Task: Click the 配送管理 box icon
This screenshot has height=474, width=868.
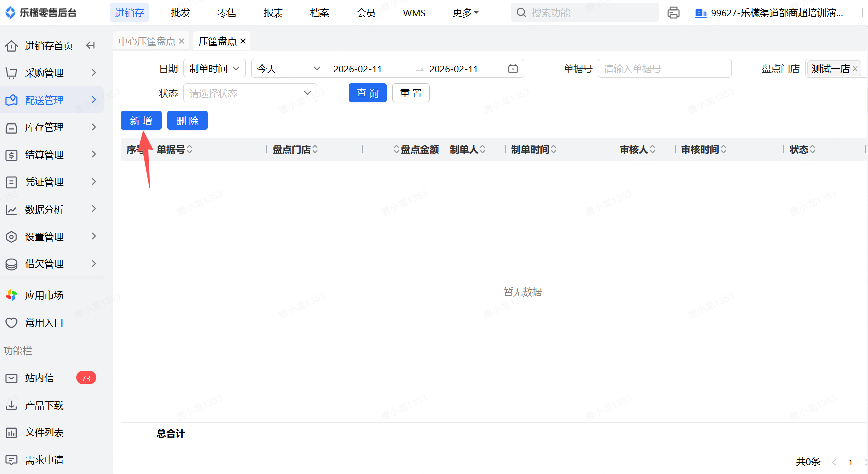Action: point(11,100)
